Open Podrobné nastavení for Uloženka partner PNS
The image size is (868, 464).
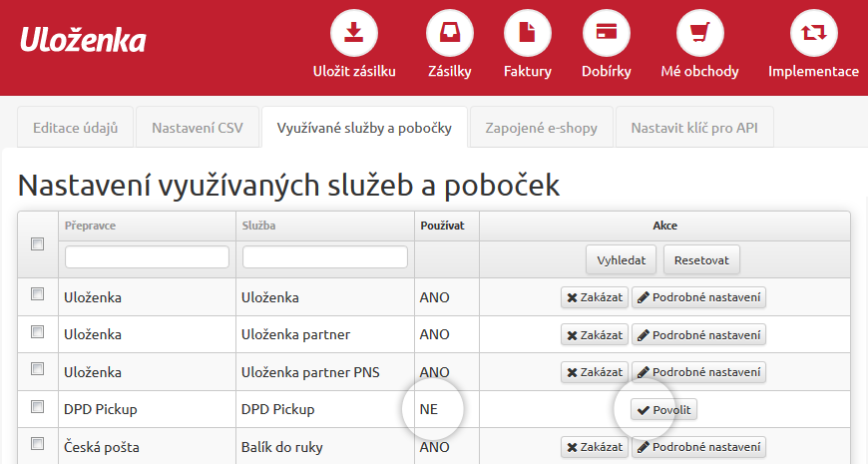698,372
